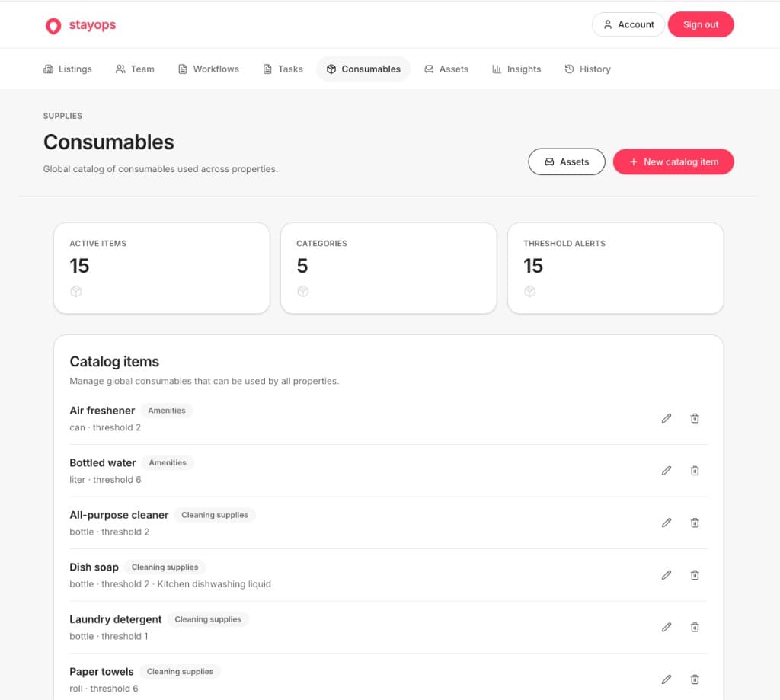Edit the All-purpose cleaner item
Image resolution: width=780 pixels, height=700 pixels.
click(666, 523)
